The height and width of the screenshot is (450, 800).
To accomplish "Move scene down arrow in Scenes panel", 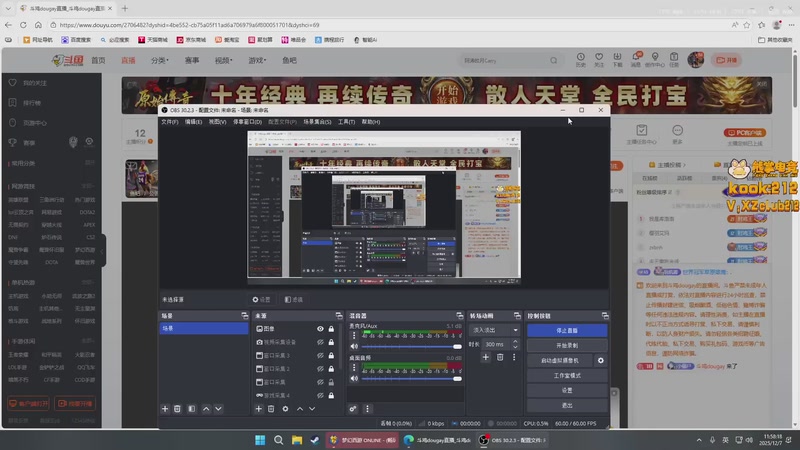I will [218, 409].
